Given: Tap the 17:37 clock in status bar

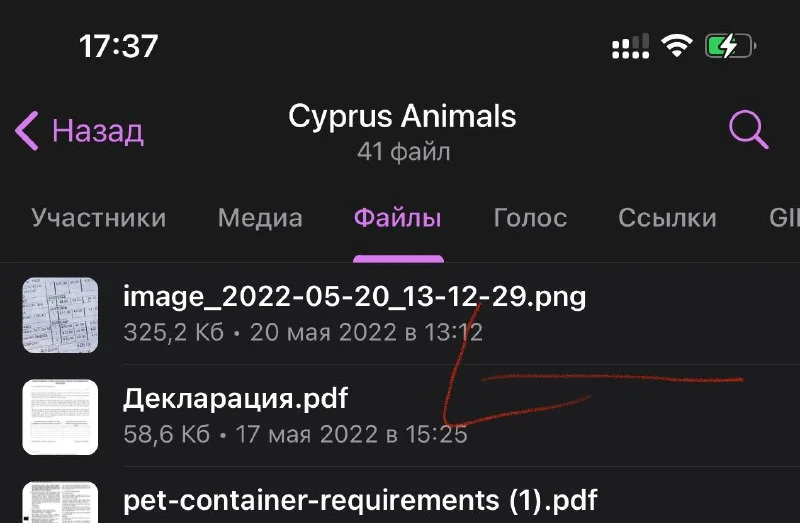Looking at the screenshot, I should point(118,46).
